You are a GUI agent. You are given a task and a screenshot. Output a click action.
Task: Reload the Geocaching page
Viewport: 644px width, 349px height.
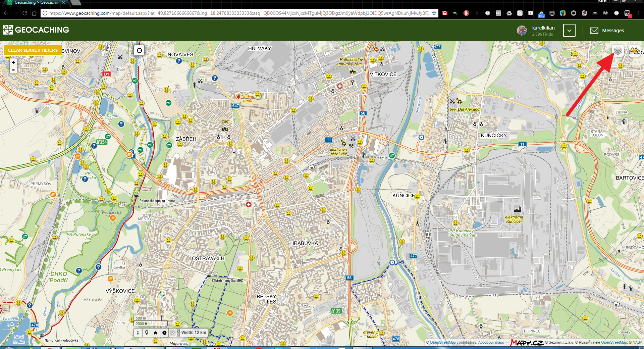pos(25,13)
